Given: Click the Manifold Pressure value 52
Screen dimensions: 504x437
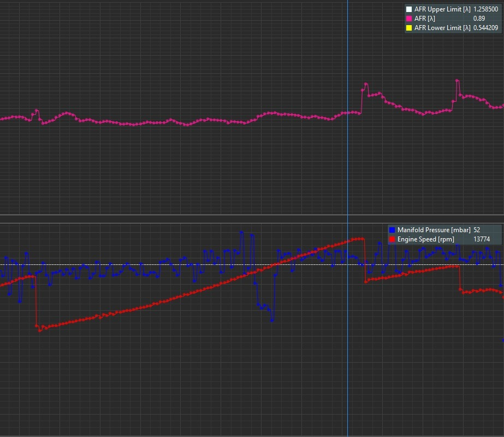Looking at the screenshot, I should click(477, 230).
